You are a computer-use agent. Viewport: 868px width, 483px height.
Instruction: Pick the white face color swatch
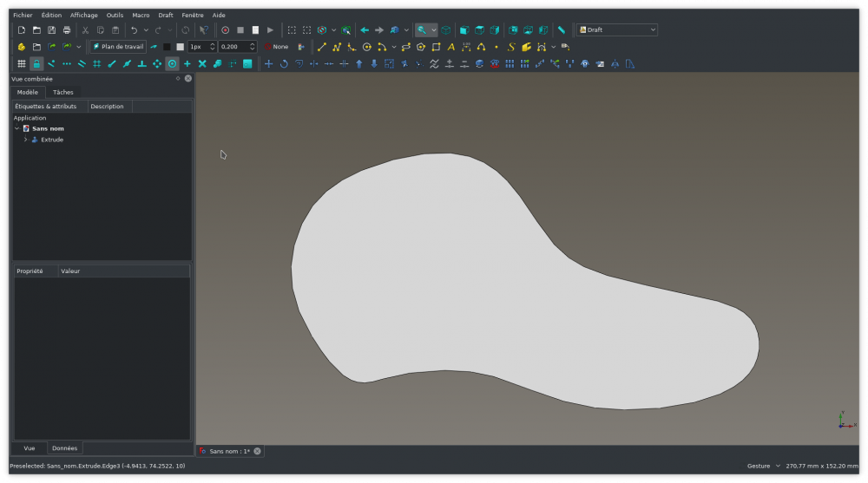tap(180, 47)
